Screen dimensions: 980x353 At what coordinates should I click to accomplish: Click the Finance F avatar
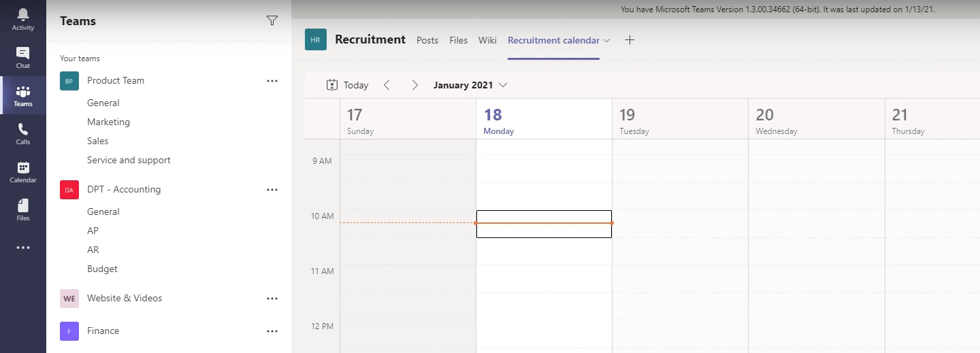click(x=69, y=331)
